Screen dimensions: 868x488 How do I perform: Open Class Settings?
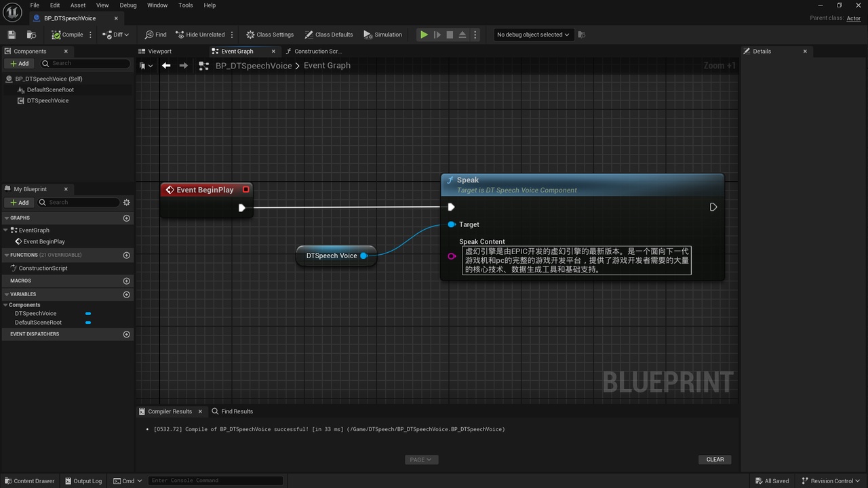click(270, 35)
